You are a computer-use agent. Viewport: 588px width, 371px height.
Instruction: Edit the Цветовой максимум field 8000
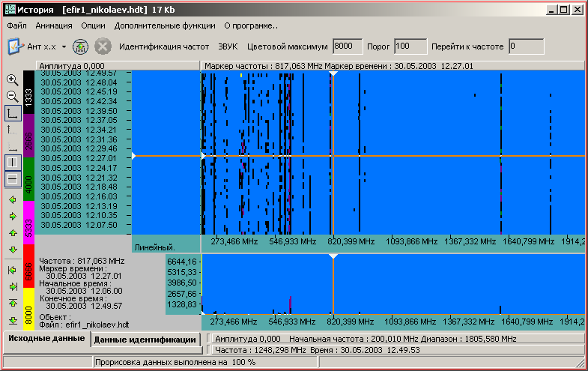coord(348,46)
